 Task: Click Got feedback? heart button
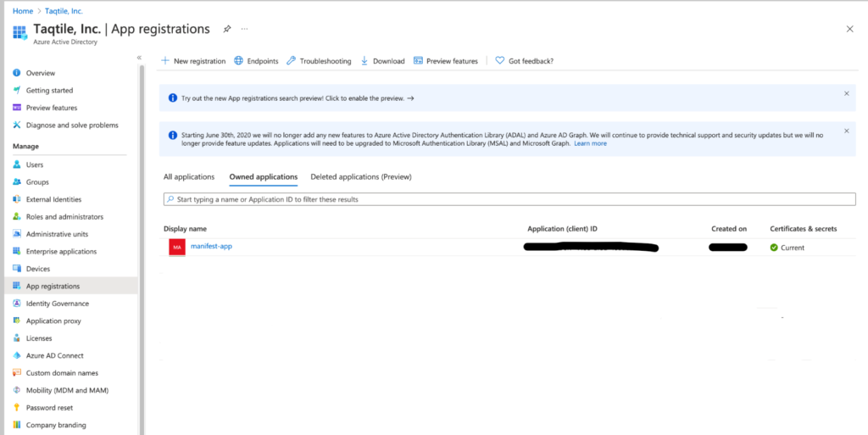[x=524, y=61]
